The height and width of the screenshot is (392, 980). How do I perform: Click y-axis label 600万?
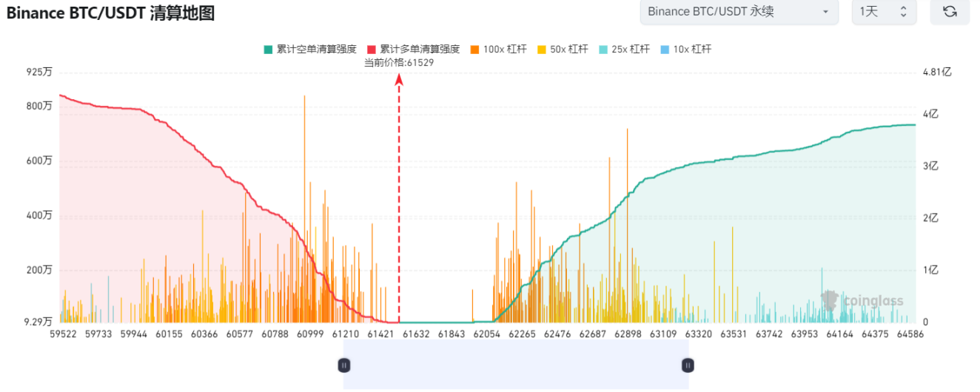pos(38,160)
